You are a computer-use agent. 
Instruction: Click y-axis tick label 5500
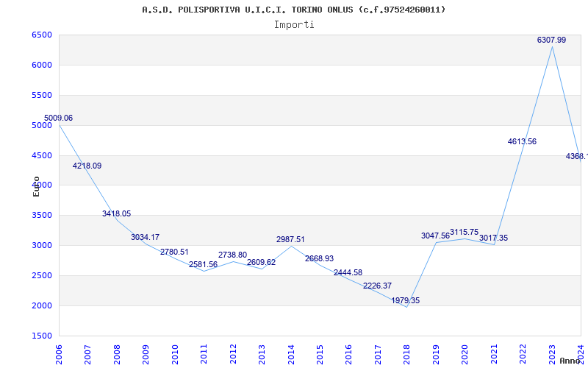pyautogui.click(x=42, y=96)
